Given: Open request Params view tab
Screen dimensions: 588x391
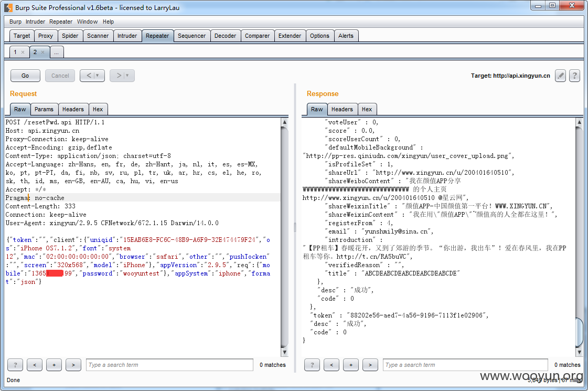Looking at the screenshot, I should click(x=44, y=109).
